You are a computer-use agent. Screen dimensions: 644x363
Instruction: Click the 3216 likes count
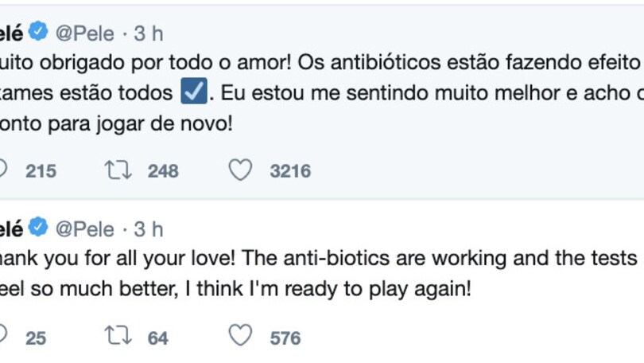[290, 170]
